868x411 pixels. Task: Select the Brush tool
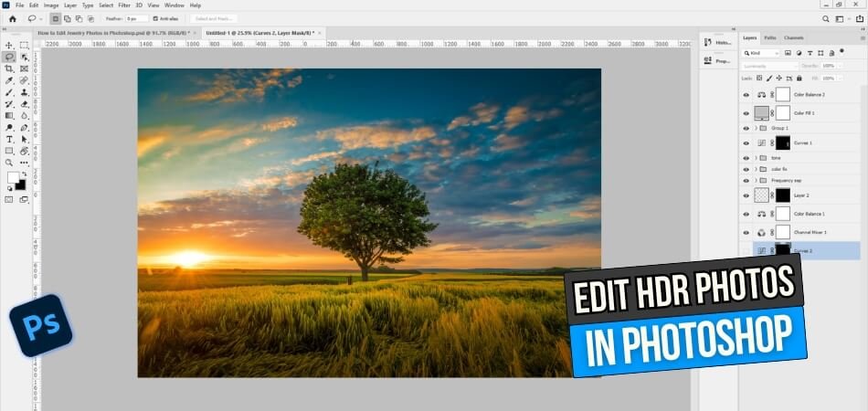[9, 92]
